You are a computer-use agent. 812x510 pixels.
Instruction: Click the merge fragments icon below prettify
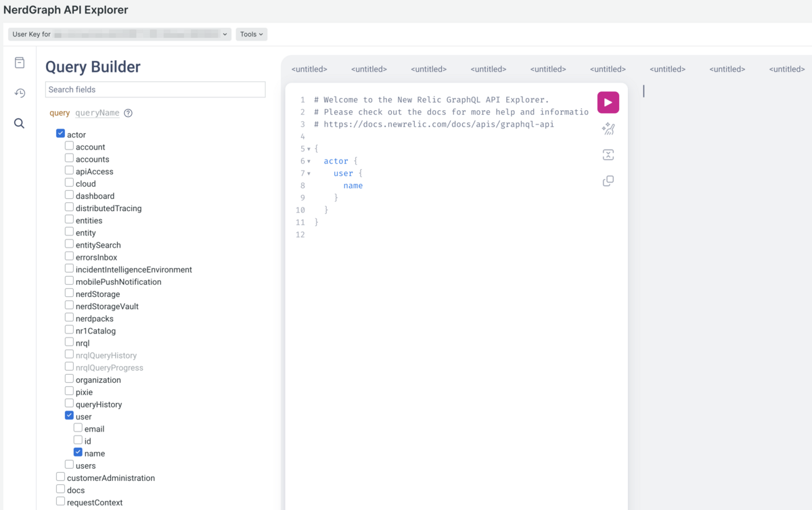click(x=608, y=155)
